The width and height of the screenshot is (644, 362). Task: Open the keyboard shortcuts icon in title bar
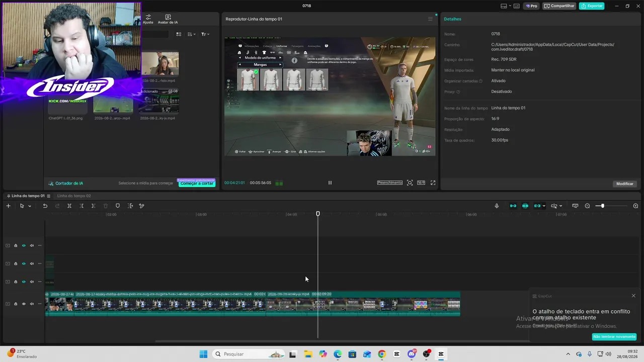517,6
